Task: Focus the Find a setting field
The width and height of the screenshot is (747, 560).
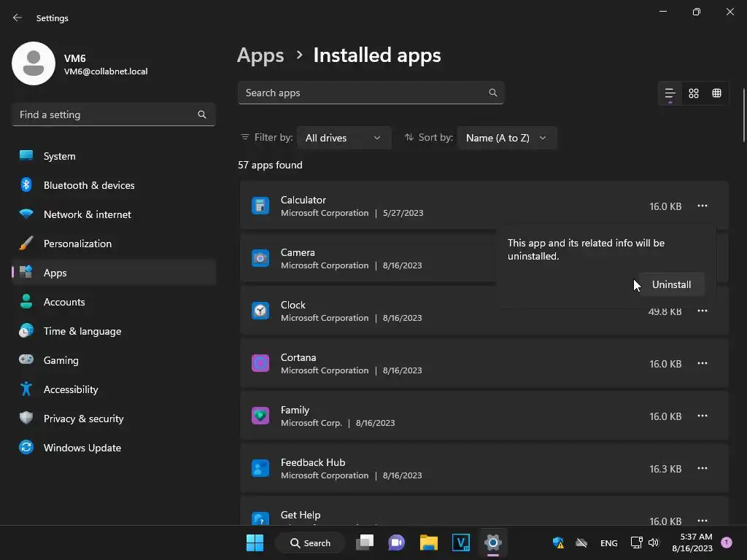Action: tap(106, 114)
